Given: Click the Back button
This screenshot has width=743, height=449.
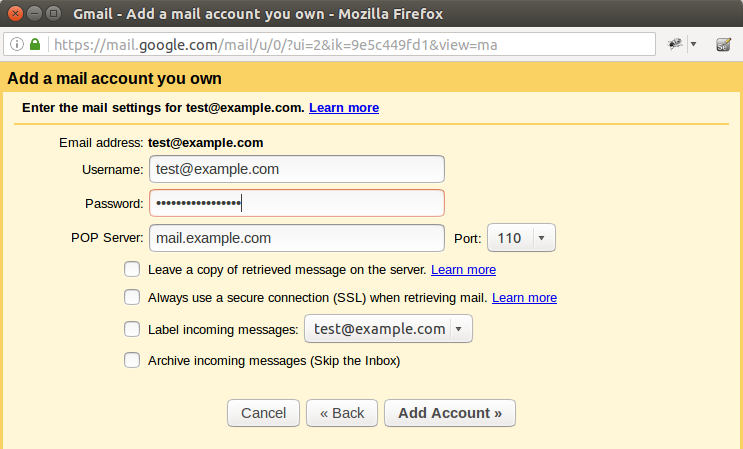Looking at the screenshot, I should point(342,413).
